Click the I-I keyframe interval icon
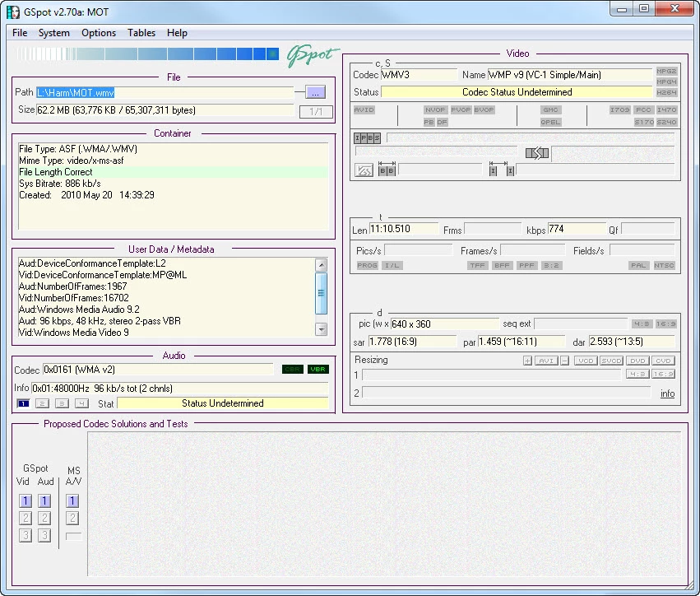 click(501, 169)
